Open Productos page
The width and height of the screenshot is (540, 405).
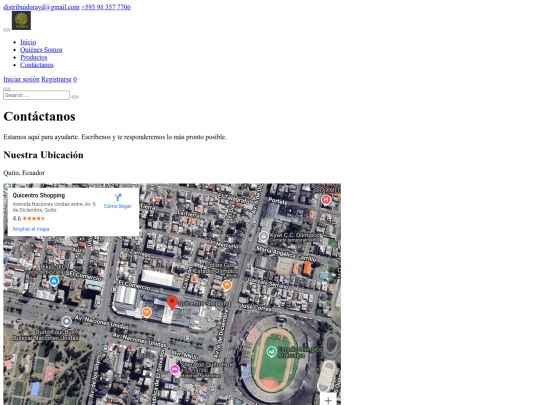click(33, 57)
